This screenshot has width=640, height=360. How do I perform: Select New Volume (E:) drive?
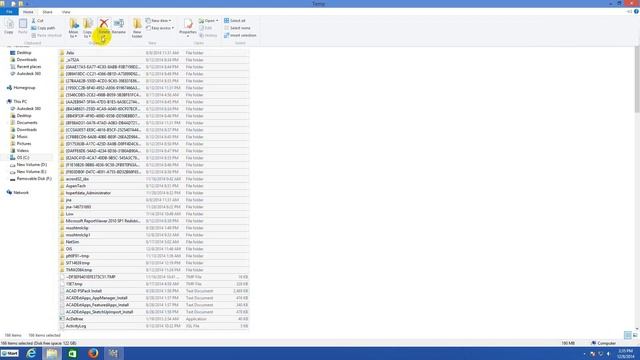tap(28, 172)
